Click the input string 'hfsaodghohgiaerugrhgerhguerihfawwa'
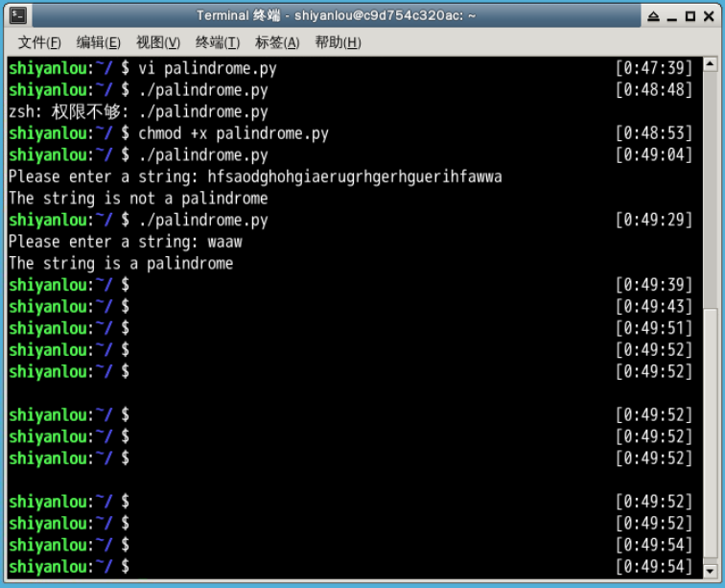Viewport: 725px width, 588px height. click(x=355, y=176)
